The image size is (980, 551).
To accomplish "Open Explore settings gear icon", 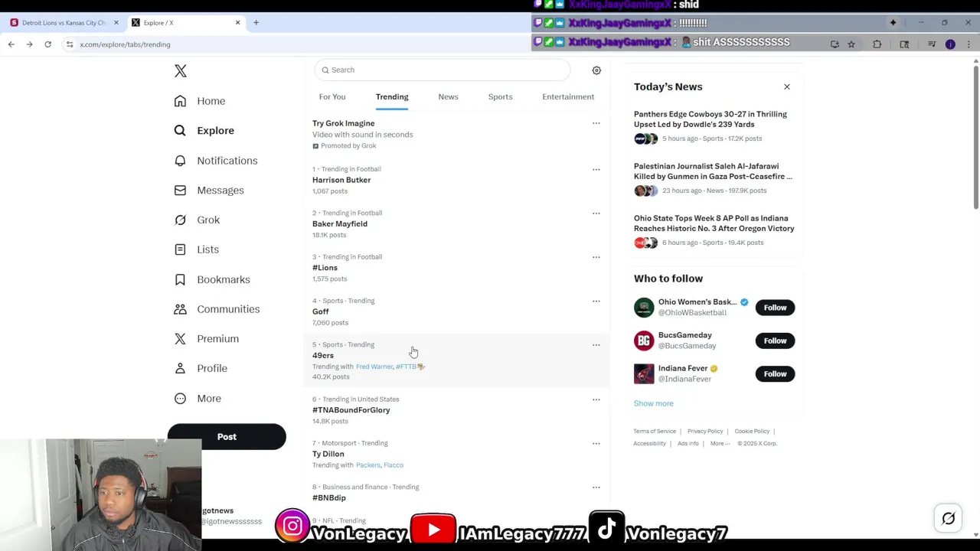I will point(596,70).
